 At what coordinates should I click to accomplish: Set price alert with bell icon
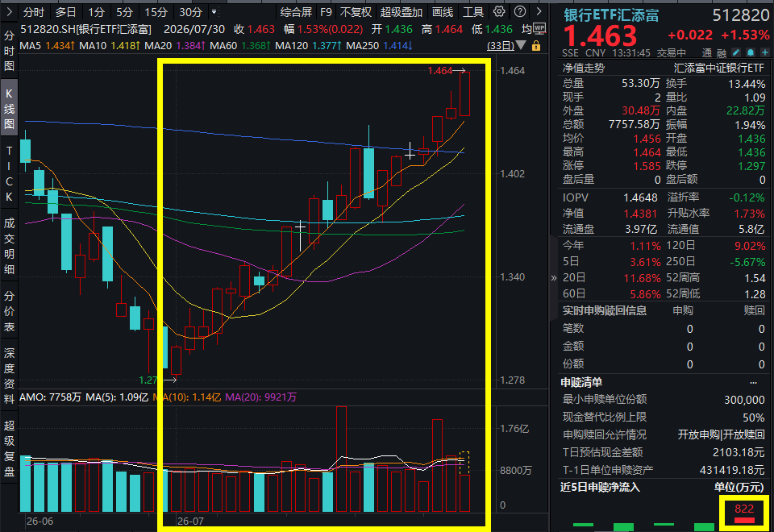pyautogui.click(x=751, y=52)
